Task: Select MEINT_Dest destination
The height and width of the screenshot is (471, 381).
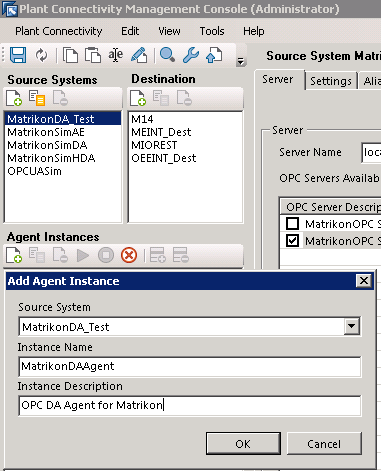Action: point(185,132)
